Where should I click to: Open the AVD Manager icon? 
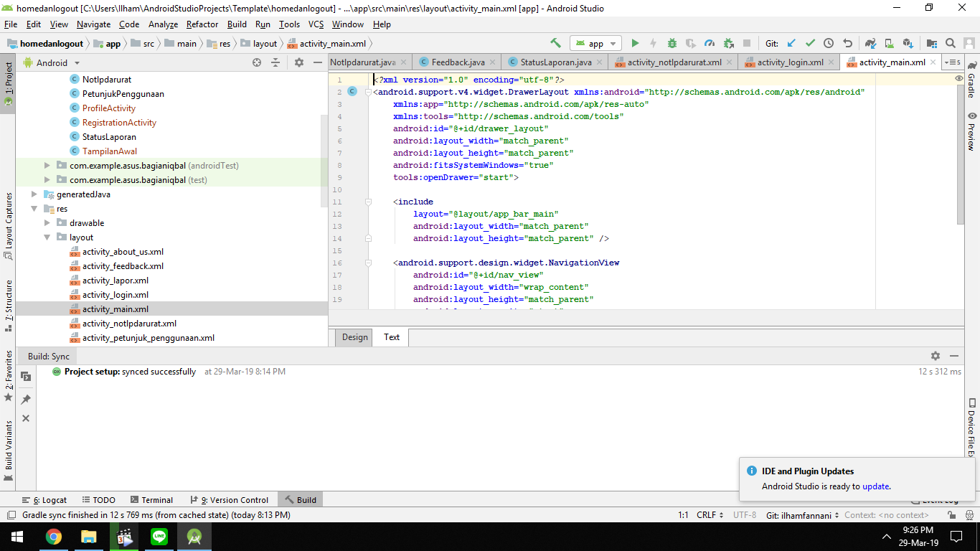pos(889,43)
